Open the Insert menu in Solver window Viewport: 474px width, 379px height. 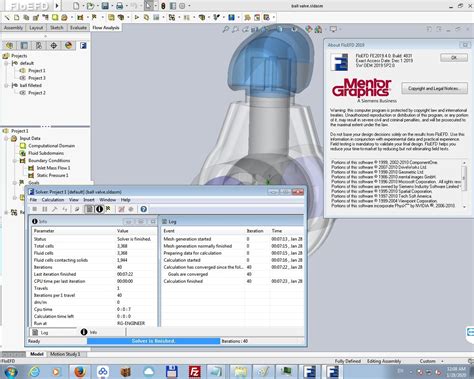tap(89, 200)
